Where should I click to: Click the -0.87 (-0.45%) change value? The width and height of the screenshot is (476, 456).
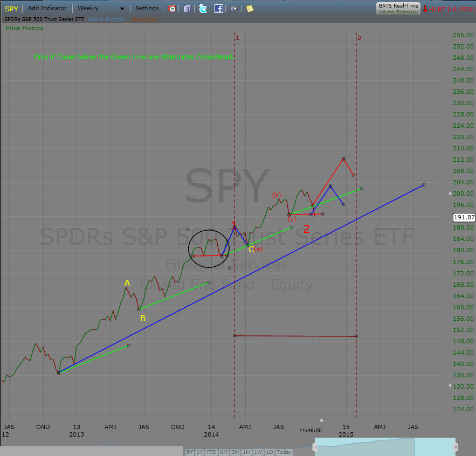coord(452,9)
